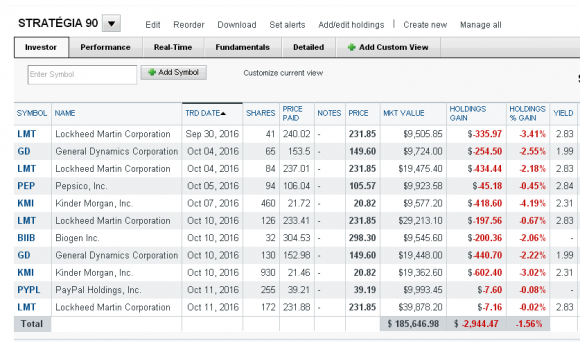The image size is (580, 361).
Task: Switch to the Real-Time tab
Action: 173,47
